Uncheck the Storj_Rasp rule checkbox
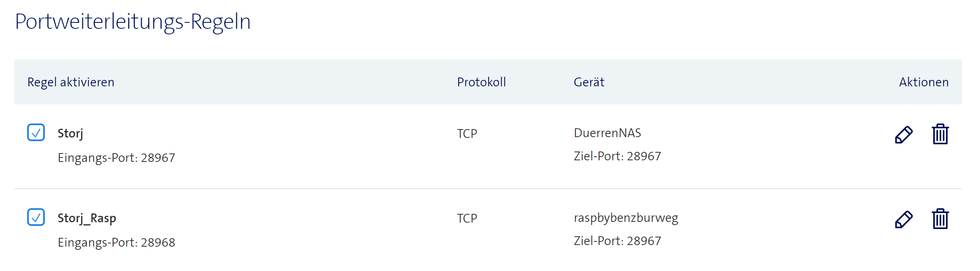Screen dimensions: 980x271 coord(36,217)
